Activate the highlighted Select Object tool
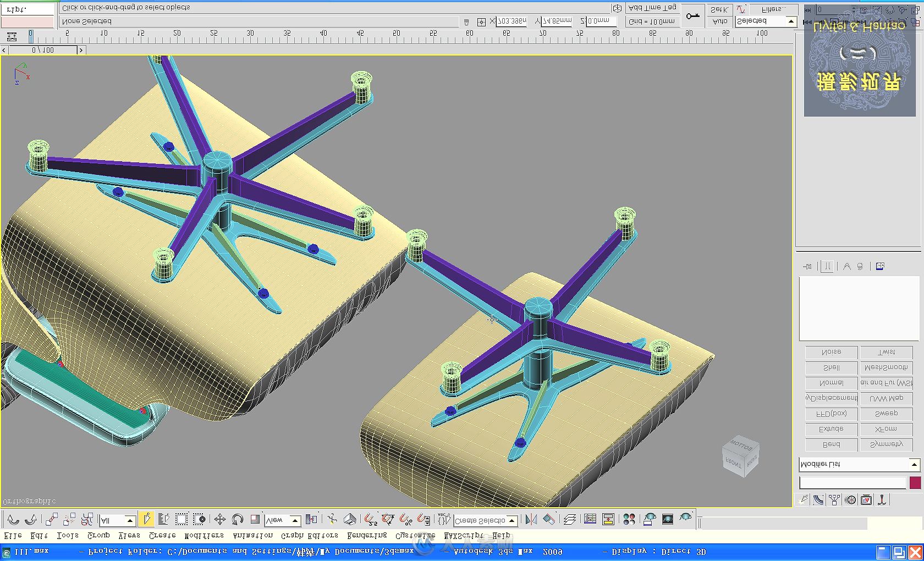The width and height of the screenshot is (924, 561). click(146, 519)
